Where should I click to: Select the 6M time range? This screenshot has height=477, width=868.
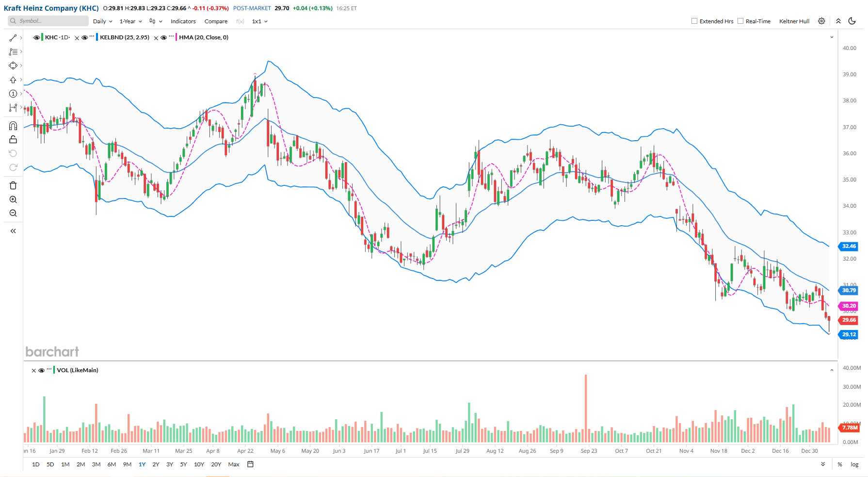click(x=112, y=464)
